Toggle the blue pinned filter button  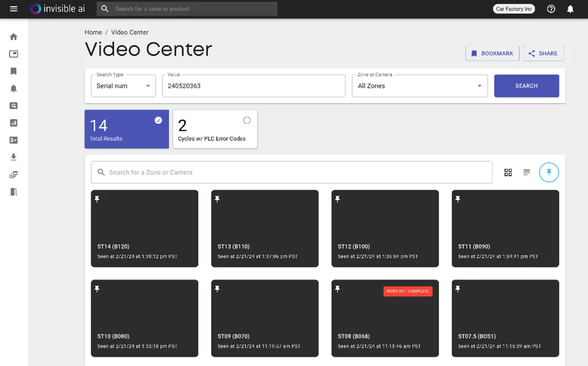point(548,173)
